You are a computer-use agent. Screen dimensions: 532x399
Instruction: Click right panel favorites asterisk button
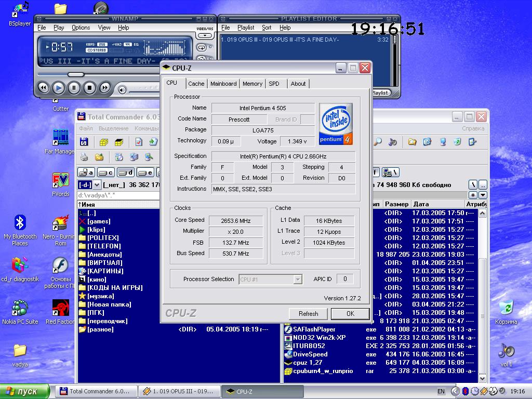coord(473,195)
